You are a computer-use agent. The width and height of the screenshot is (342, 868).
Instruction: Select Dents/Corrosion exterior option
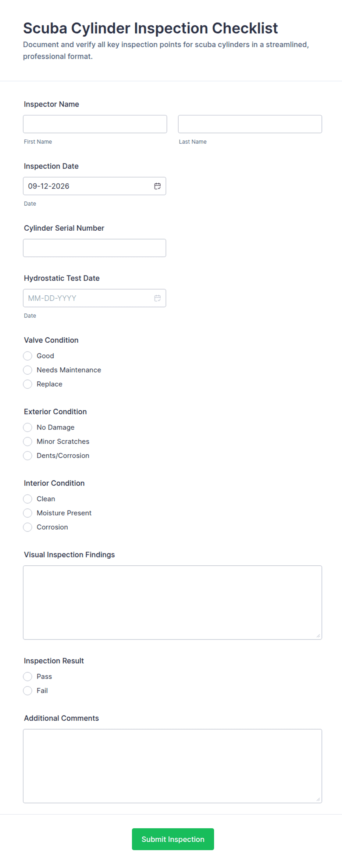tap(28, 456)
